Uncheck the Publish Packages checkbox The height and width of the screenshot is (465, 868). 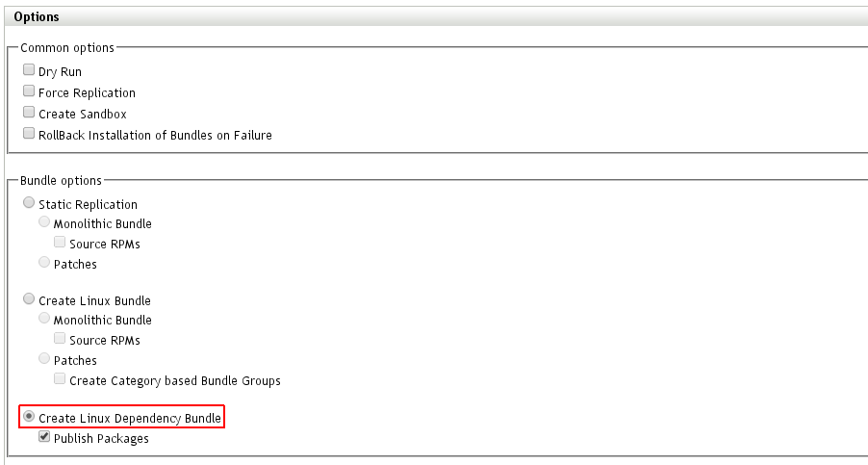click(x=44, y=437)
